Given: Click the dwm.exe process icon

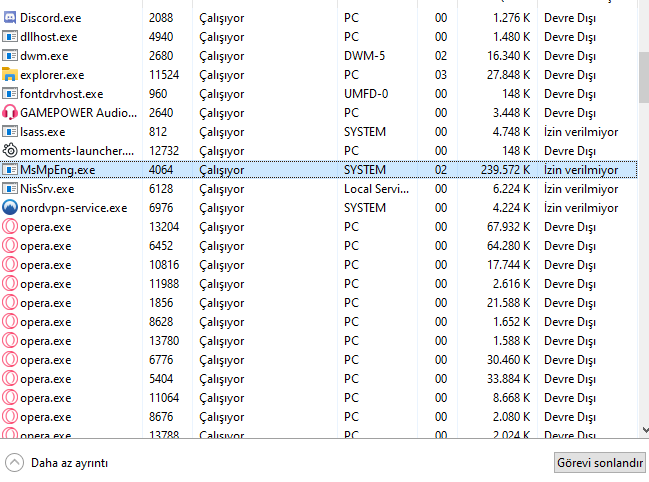Looking at the screenshot, I should (10, 56).
